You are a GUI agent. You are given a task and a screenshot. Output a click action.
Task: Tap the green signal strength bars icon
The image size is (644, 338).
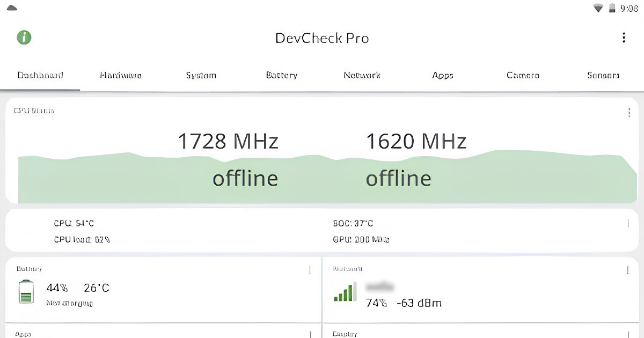345,291
